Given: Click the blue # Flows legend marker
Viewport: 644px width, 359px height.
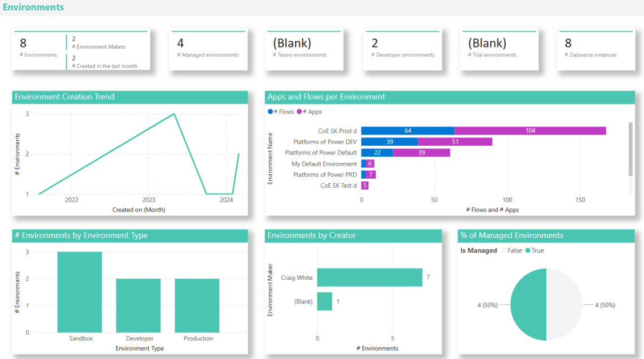Looking at the screenshot, I should point(270,112).
